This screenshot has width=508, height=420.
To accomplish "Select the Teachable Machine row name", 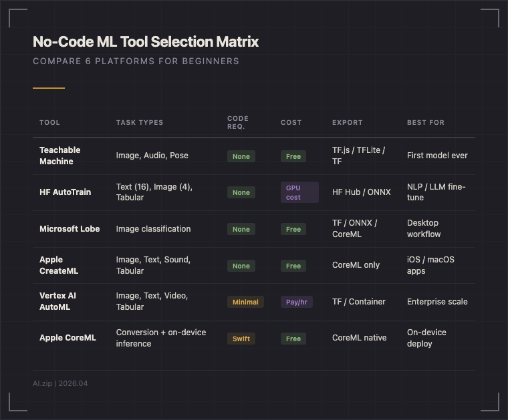I will click(59, 156).
